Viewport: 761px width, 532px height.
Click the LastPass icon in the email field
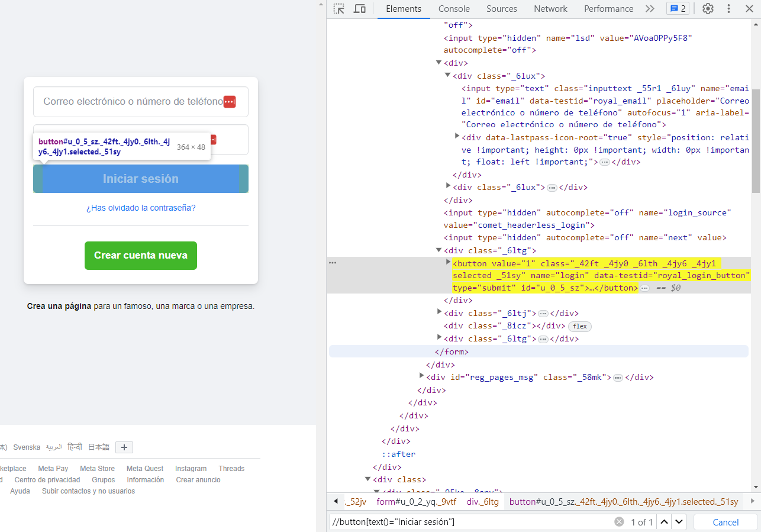(229, 102)
